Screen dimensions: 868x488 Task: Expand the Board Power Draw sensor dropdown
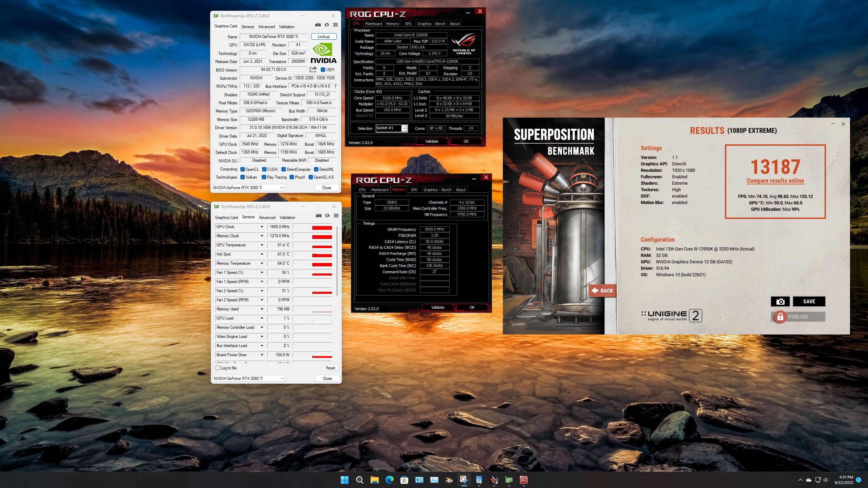pyautogui.click(x=262, y=355)
